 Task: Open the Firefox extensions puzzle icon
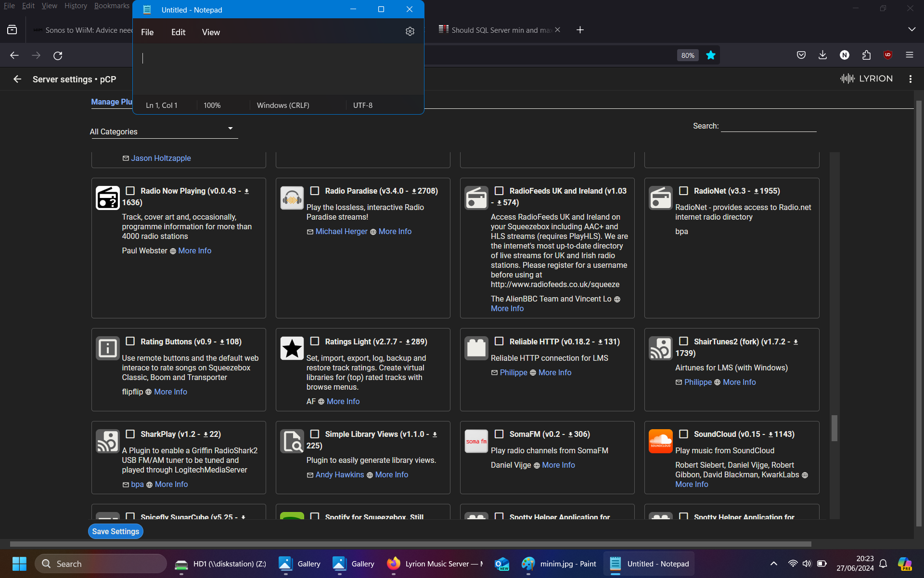(866, 55)
